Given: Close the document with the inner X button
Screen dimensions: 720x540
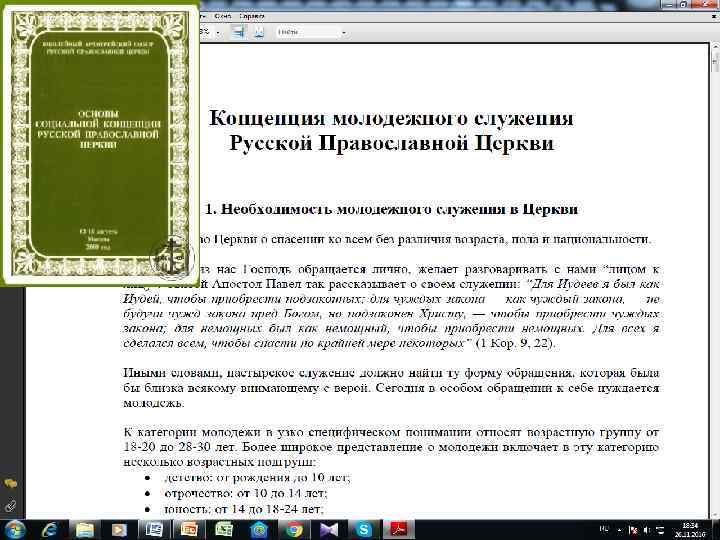Looking at the screenshot, I should (x=715, y=16).
